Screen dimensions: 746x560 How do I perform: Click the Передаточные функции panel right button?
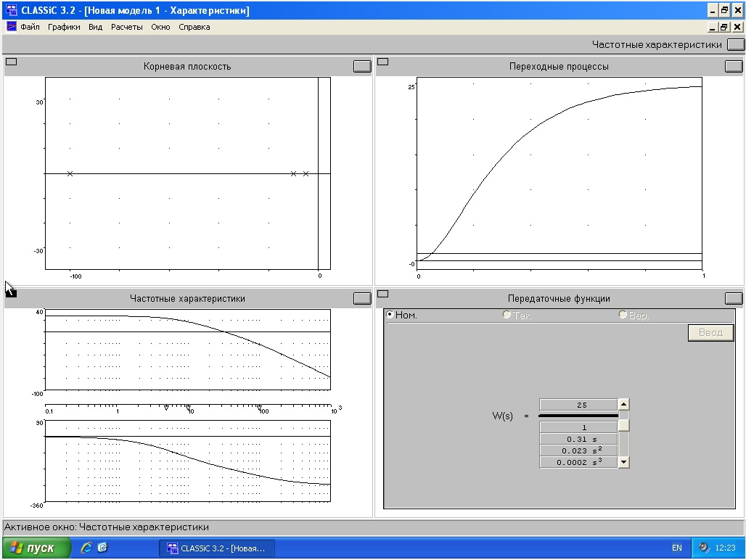point(734,299)
